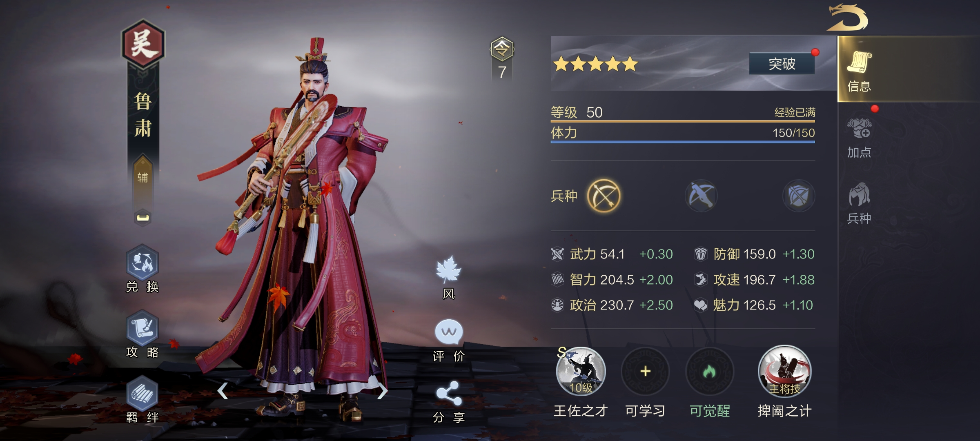The width and height of the screenshot is (980, 441).
Task: Tap the 令 command token badge
Action: (x=502, y=49)
